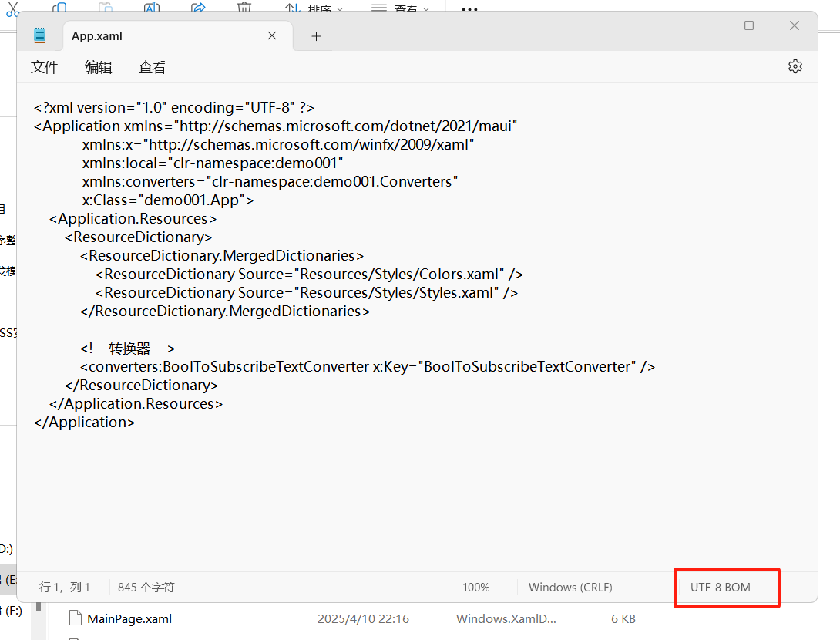The height and width of the screenshot is (640, 840).
Task: Click Delete trash icon in File Explorer
Action: pos(244,6)
